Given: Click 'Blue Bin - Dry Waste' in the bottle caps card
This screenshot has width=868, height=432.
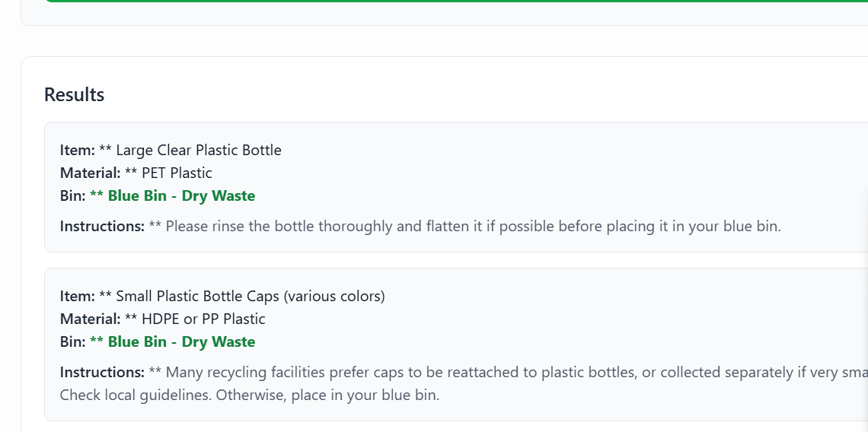Looking at the screenshot, I should [180, 341].
